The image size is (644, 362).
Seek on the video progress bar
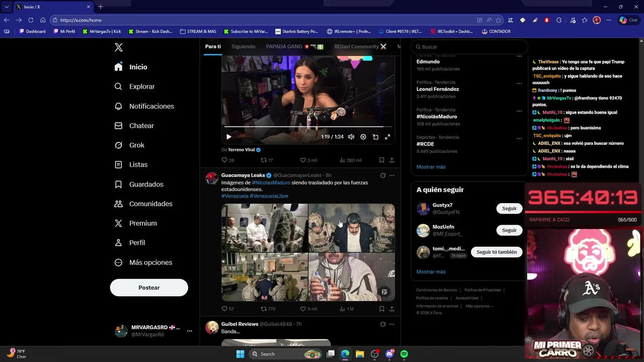(x=308, y=127)
